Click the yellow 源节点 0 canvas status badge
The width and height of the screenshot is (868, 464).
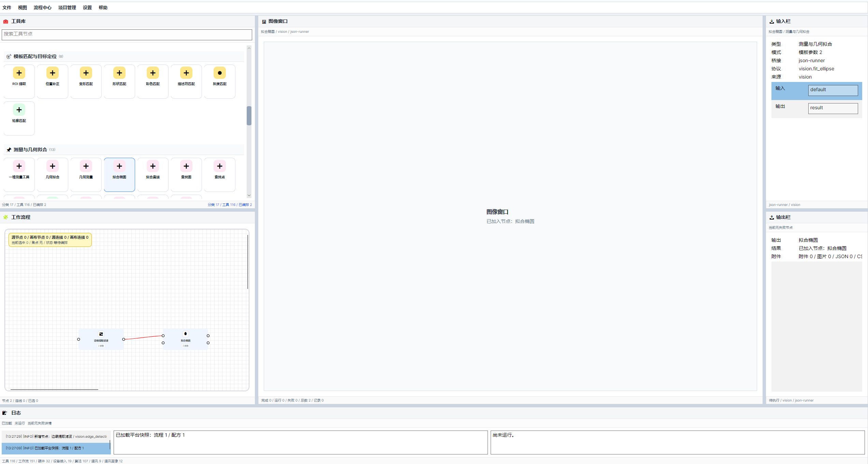coord(50,240)
